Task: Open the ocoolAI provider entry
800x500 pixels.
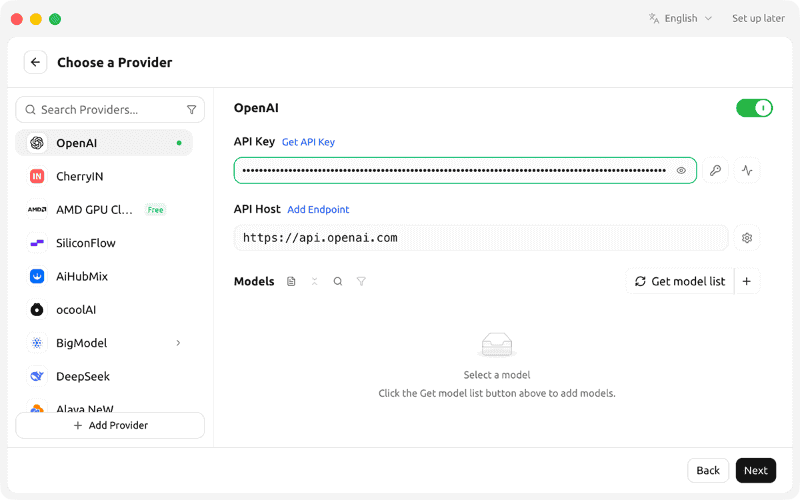Action: (x=104, y=310)
